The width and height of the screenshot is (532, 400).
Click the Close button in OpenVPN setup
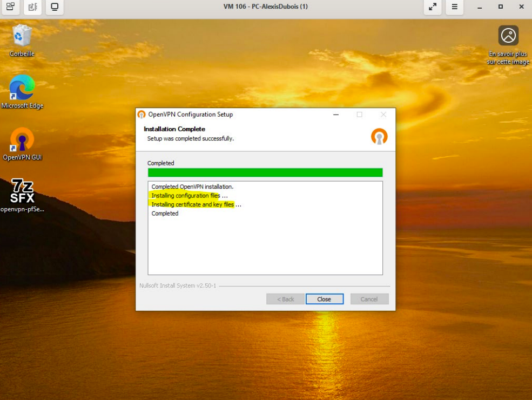[325, 299]
